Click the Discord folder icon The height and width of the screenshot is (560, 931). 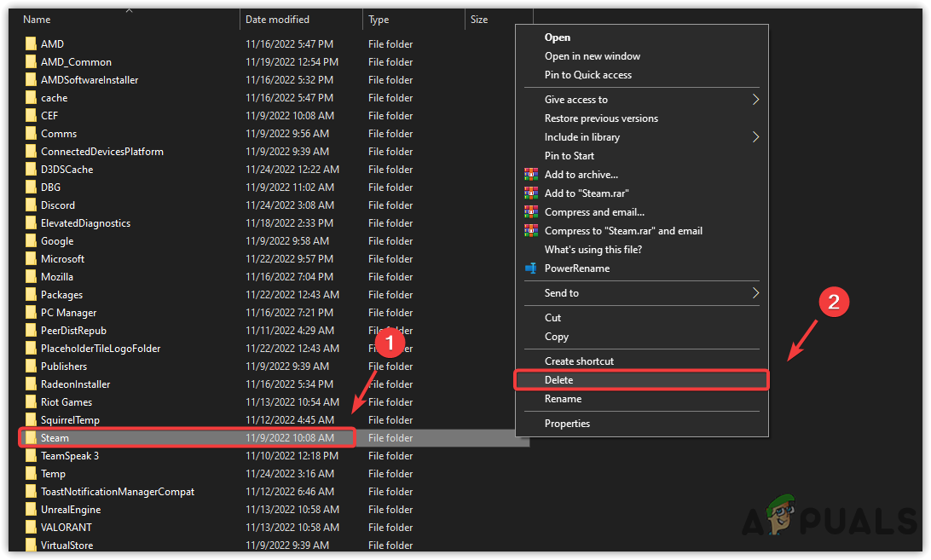coord(29,205)
